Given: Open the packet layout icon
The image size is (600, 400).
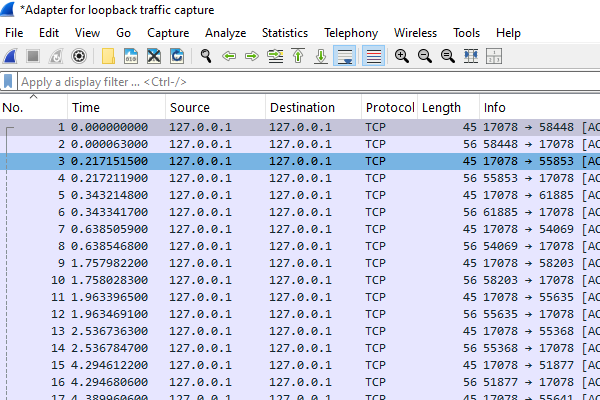Looking at the screenshot, I should click(494, 56).
